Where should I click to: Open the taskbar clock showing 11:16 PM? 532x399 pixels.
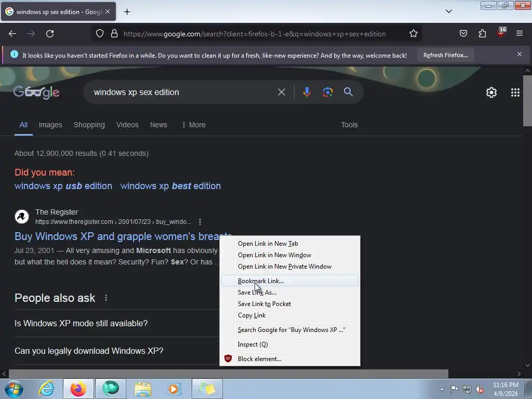coord(506,389)
